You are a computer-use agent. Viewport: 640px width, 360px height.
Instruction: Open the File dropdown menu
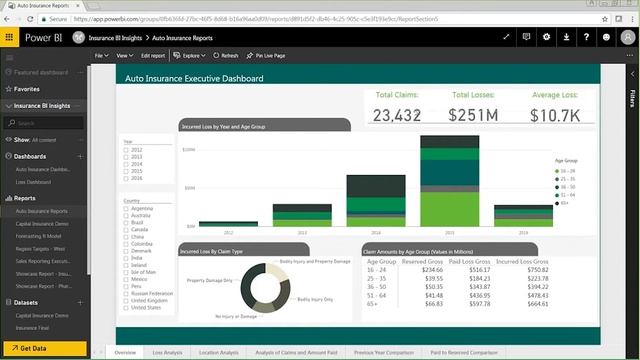click(x=101, y=56)
